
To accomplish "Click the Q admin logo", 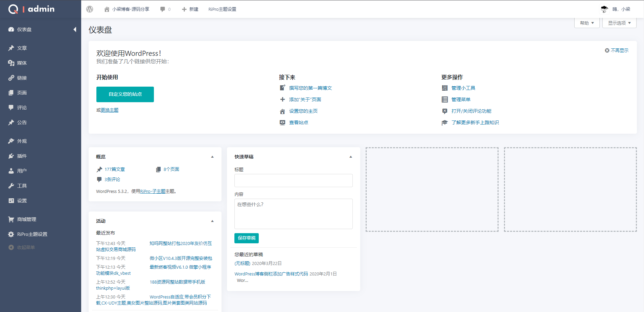I will pyautogui.click(x=31, y=9).
